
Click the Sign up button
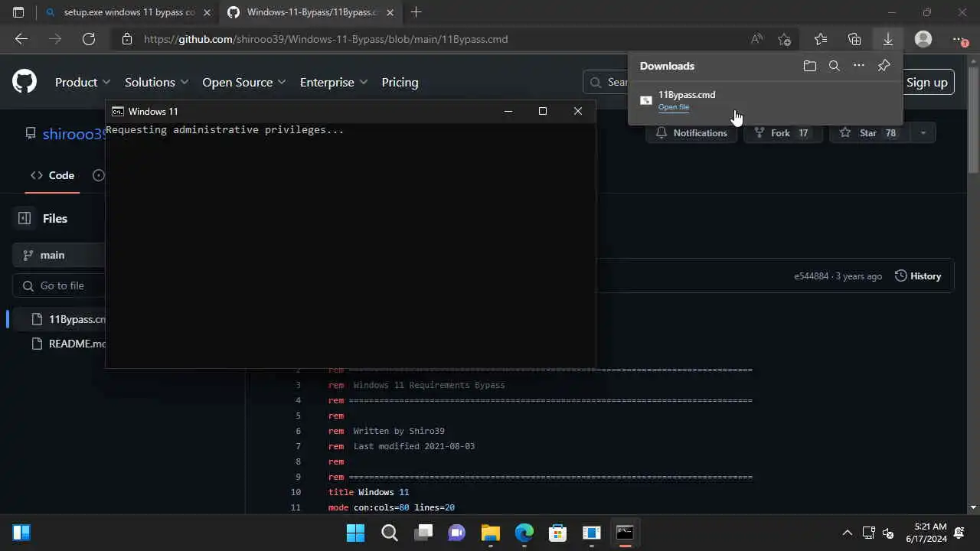927,82
